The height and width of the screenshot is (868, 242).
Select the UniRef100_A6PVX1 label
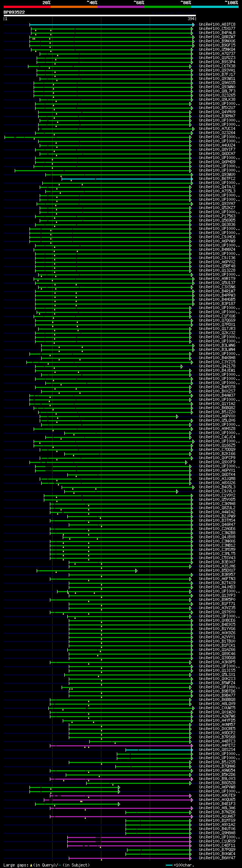(217, 471)
